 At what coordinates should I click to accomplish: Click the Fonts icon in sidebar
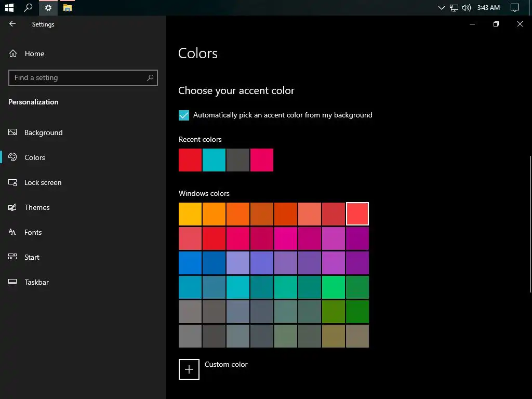point(12,232)
